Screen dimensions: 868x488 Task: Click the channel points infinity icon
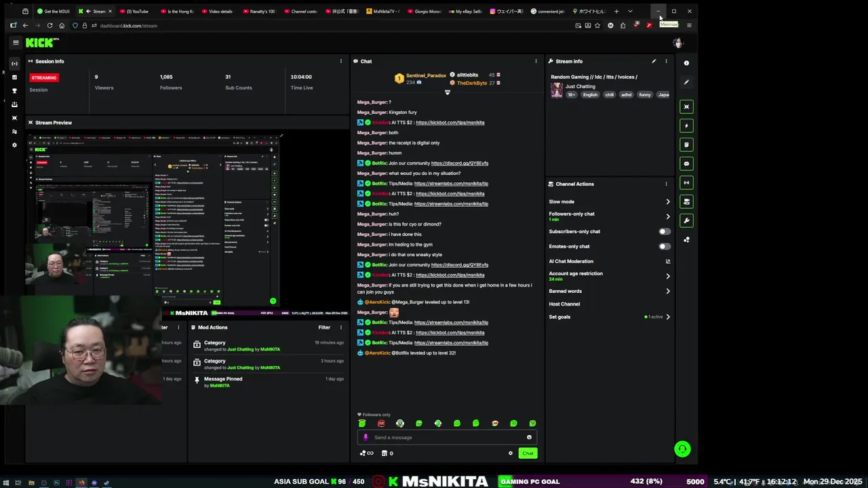366,453
